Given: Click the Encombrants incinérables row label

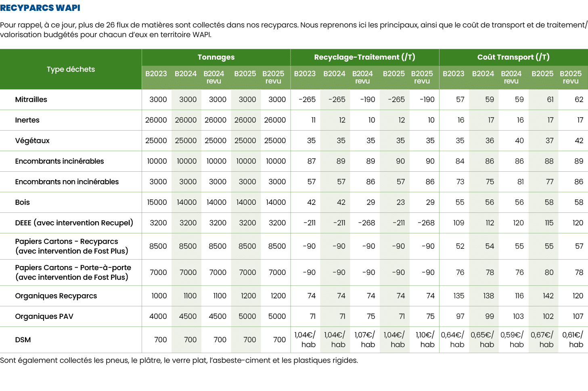Looking at the screenshot, I should [x=59, y=161].
